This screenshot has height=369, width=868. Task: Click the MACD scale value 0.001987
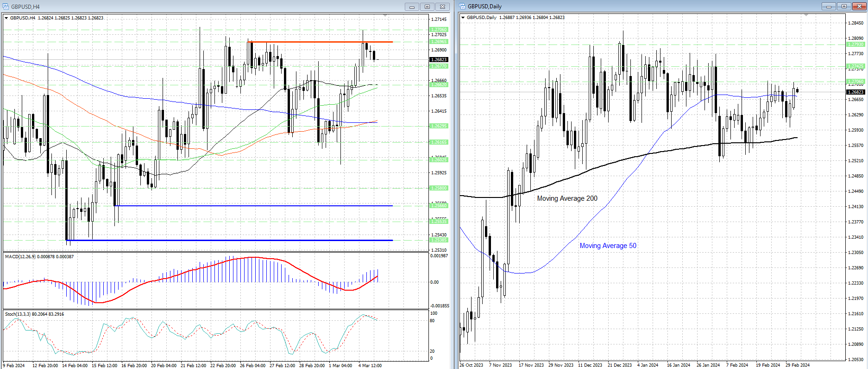click(439, 256)
